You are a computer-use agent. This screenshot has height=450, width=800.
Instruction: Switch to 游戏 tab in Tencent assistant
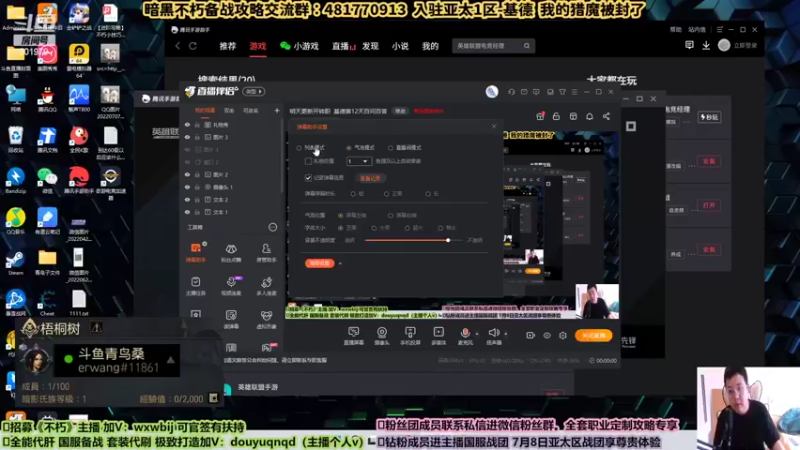pyautogui.click(x=258, y=46)
